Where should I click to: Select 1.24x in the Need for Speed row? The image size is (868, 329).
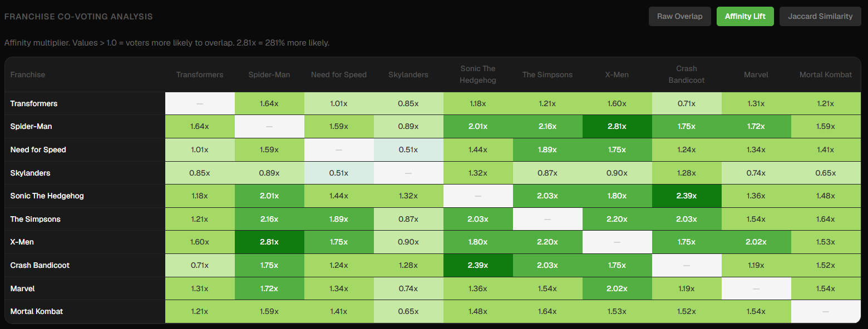coord(687,150)
